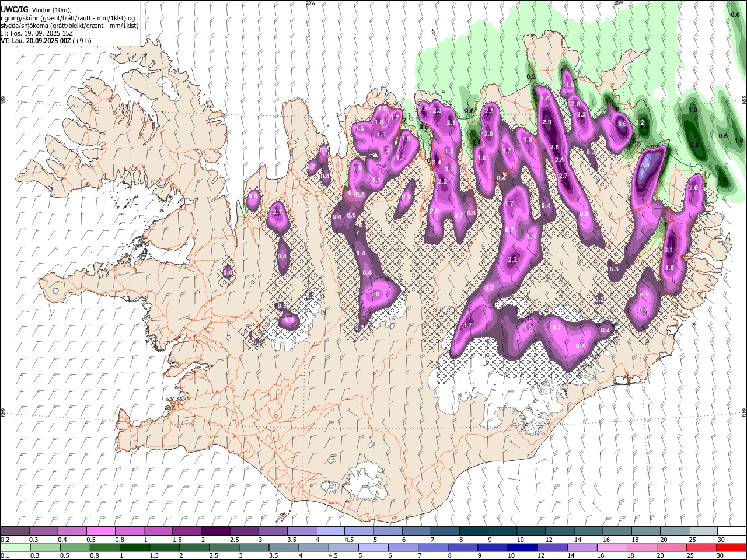Click the 2.8 precipitation value on the map

559,160
